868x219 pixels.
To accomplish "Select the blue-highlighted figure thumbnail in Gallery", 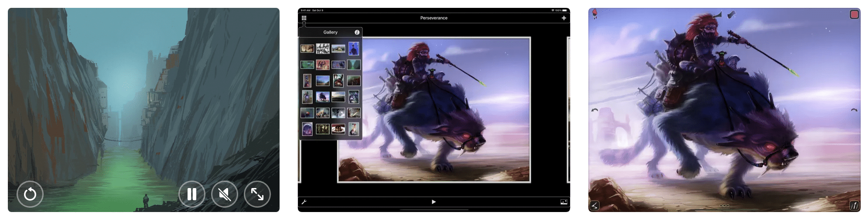I will [354, 48].
